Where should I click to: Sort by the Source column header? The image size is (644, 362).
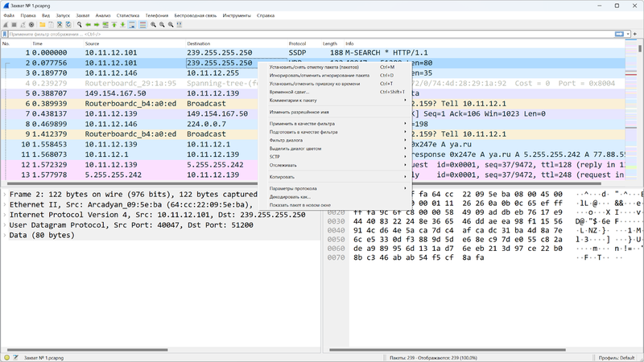134,43
